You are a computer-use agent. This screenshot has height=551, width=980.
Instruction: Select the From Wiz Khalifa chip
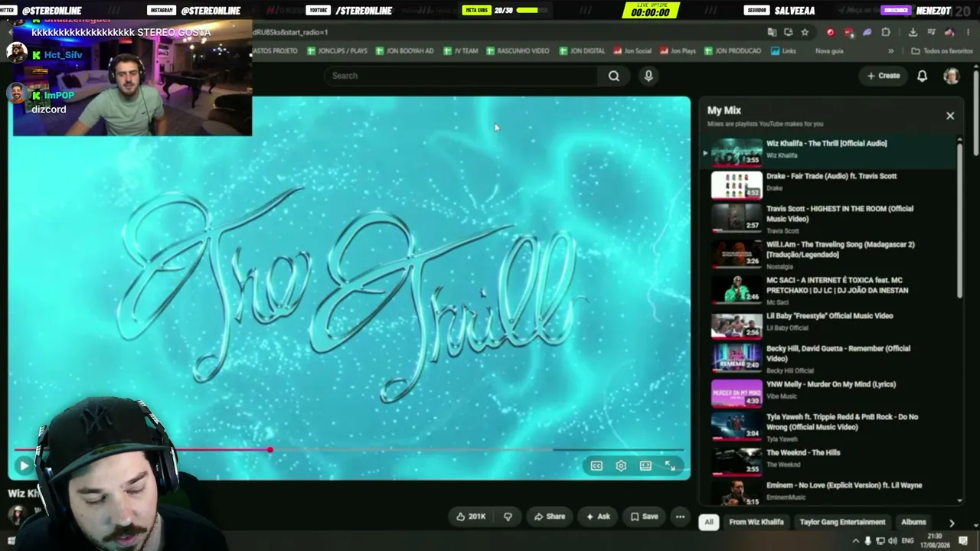click(x=756, y=522)
